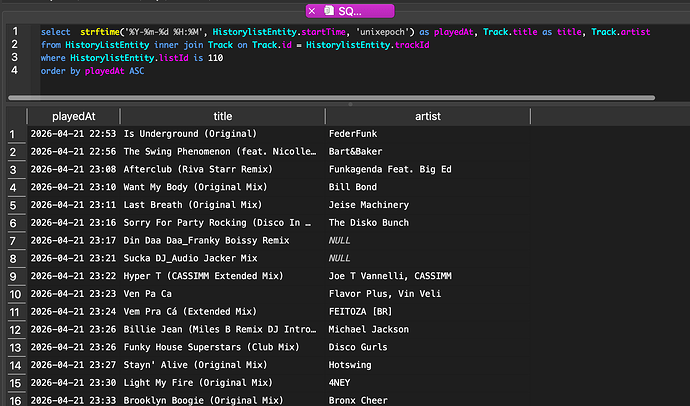This screenshot has width=690, height=406.
Task: Click artist cell 'FEITOZA [BR]'
Action: pos(428,312)
